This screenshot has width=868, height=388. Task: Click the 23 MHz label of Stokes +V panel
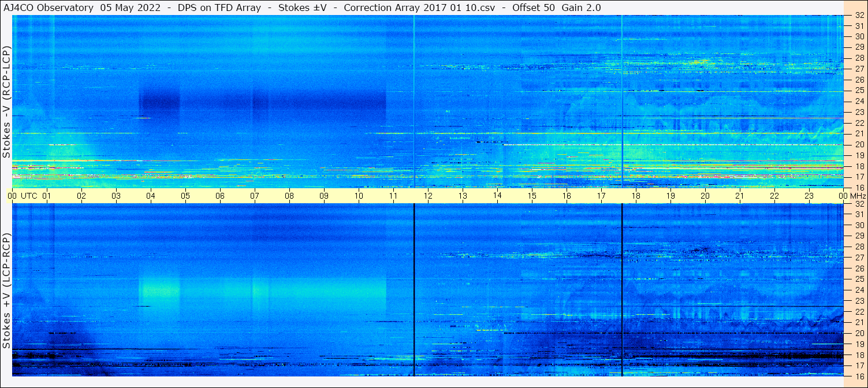pyautogui.click(x=859, y=301)
